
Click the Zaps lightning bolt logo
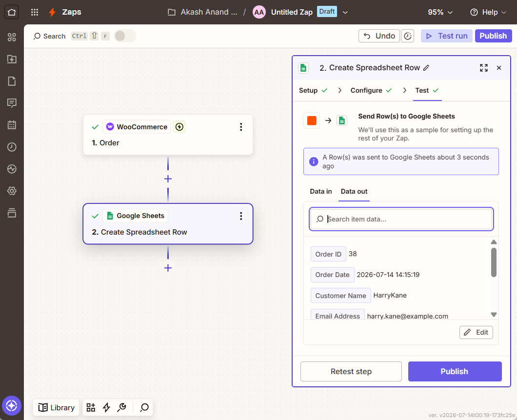point(52,12)
